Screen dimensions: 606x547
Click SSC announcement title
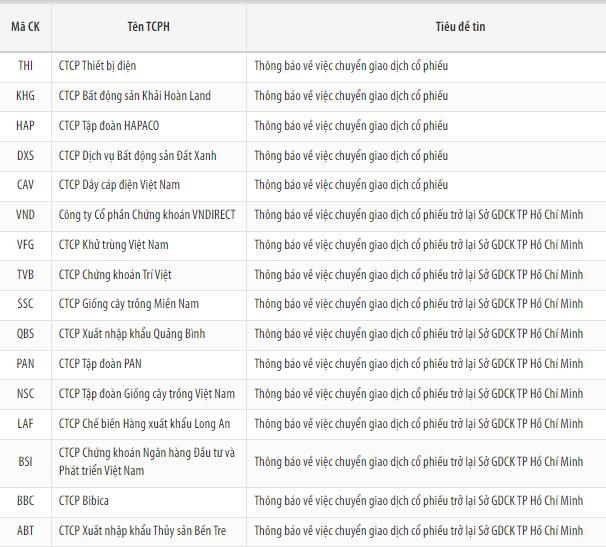tap(418, 304)
